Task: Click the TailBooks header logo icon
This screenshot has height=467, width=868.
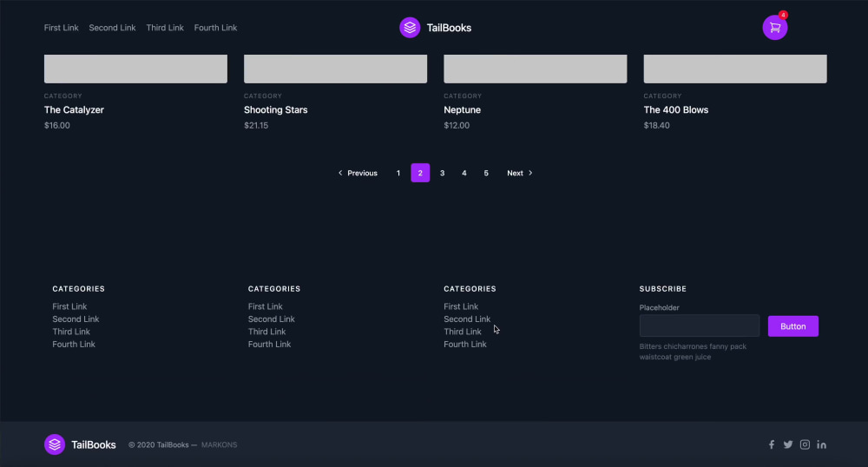Action: [410, 28]
